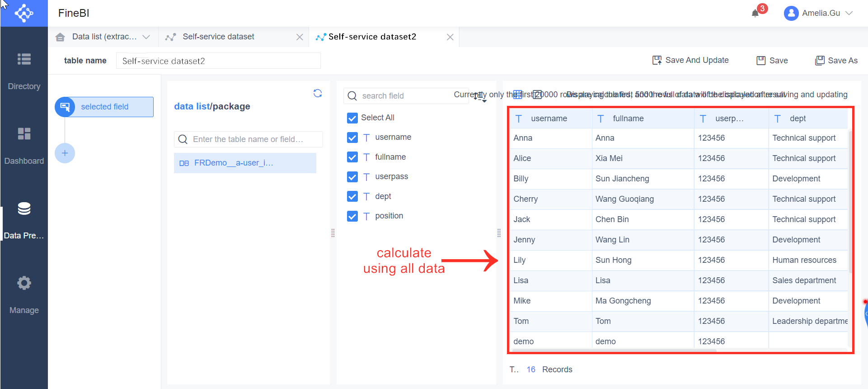Add a new step with the plus button
The height and width of the screenshot is (389, 868).
pyautogui.click(x=65, y=153)
